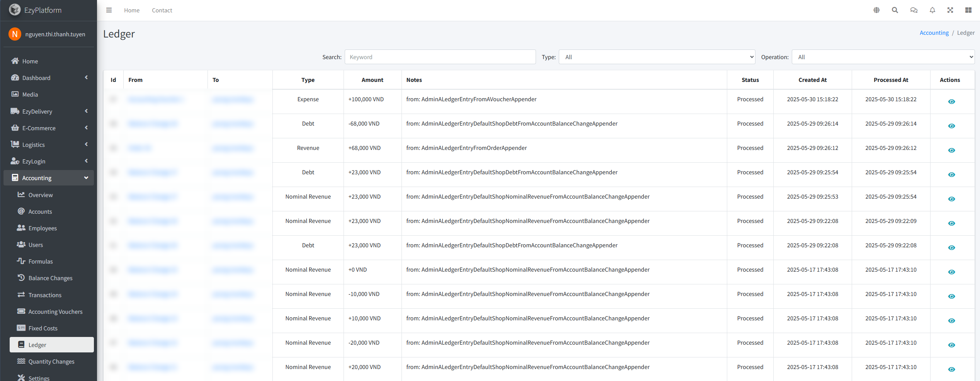The width and height of the screenshot is (980, 381).
Task: Open the Transactions submenu item
Action: [x=52, y=295]
